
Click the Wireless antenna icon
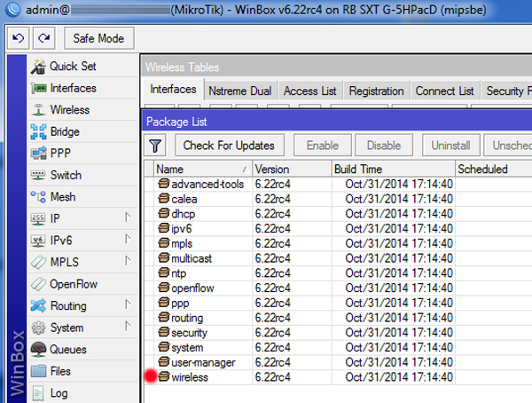click(x=39, y=110)
